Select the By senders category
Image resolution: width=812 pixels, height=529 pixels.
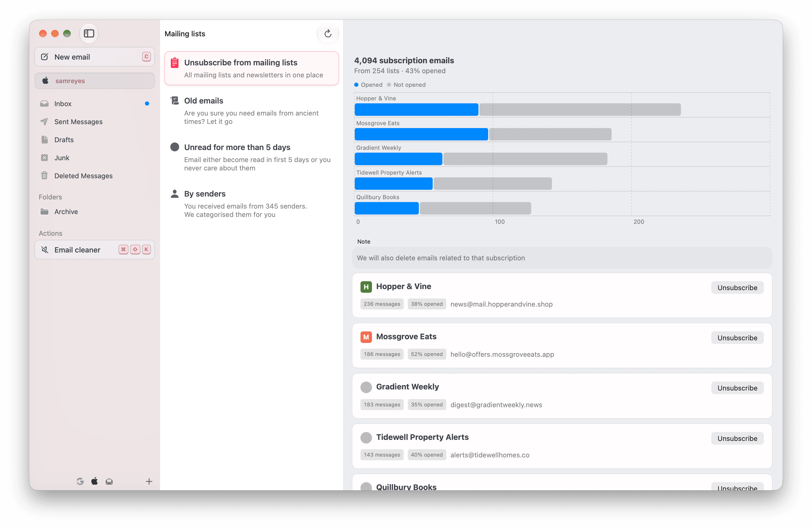point(251,204)
